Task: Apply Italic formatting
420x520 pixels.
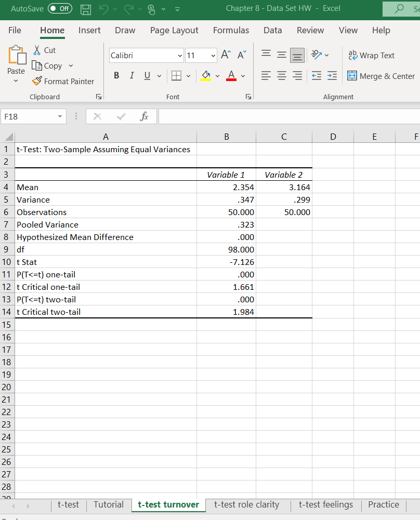Action: point(131,75)
